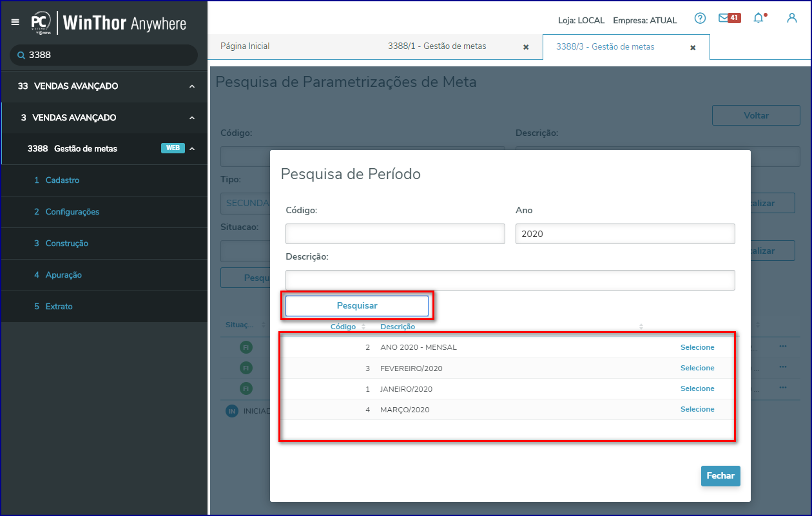The width and height of the screenshot is (812, 516).
Task: Click the WEB badge next to Gestão de metas
Action: pos(173,148)
